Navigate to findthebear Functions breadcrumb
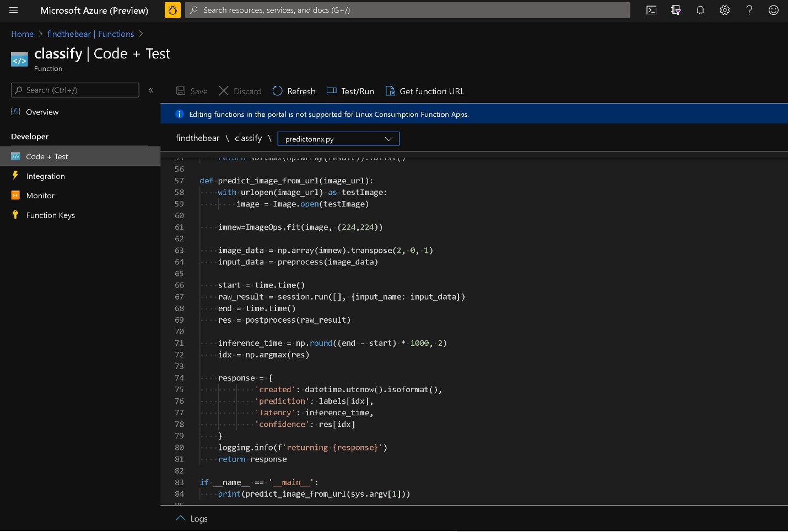Image resolution: width=788 pixels, height=532 pixels. [90, 34]
